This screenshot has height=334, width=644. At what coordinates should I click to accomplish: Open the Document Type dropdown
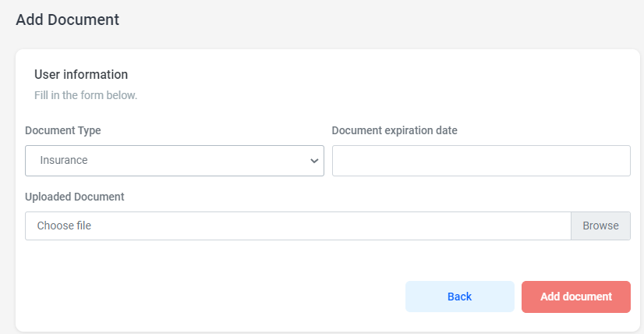coord(174,161)
